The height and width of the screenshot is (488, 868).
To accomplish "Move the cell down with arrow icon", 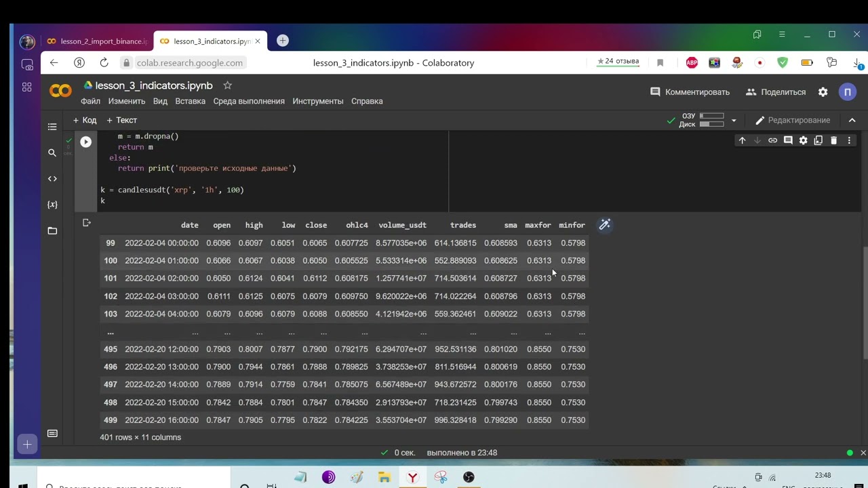I will pos(757,140).
